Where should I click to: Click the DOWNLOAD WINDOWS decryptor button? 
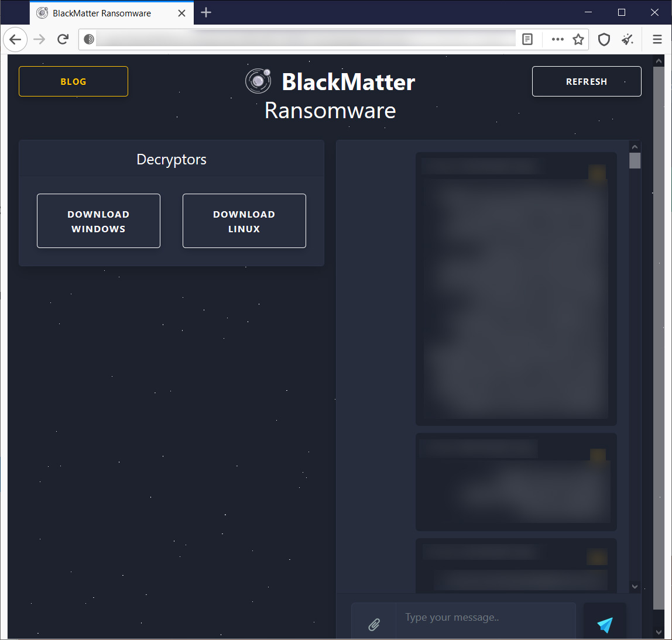(98, 221)
